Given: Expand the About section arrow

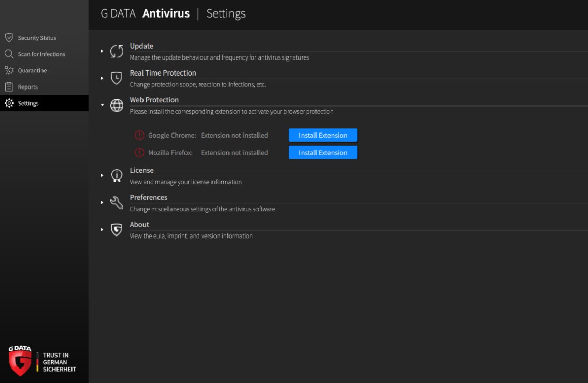Looking at the screenshot, I should pyautogui.click(x=102, y=229).
